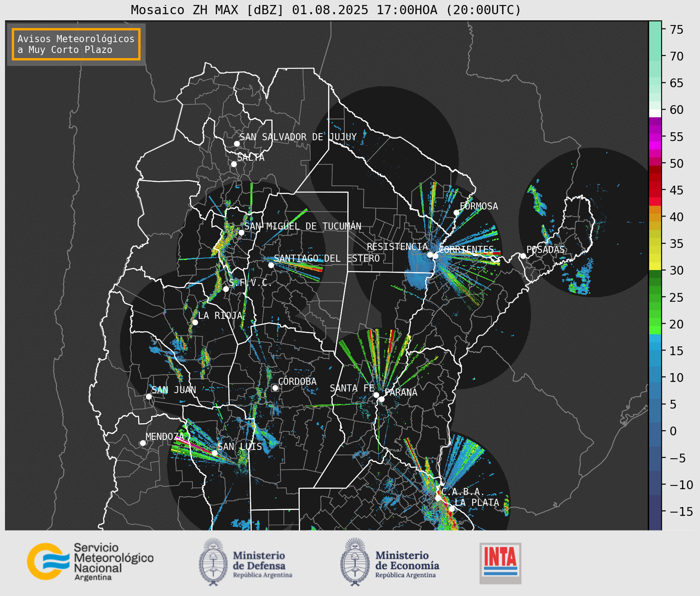Click the red 45 dBZ color band
This screenshot has height=596, width=700.
[x=655, y=190]
